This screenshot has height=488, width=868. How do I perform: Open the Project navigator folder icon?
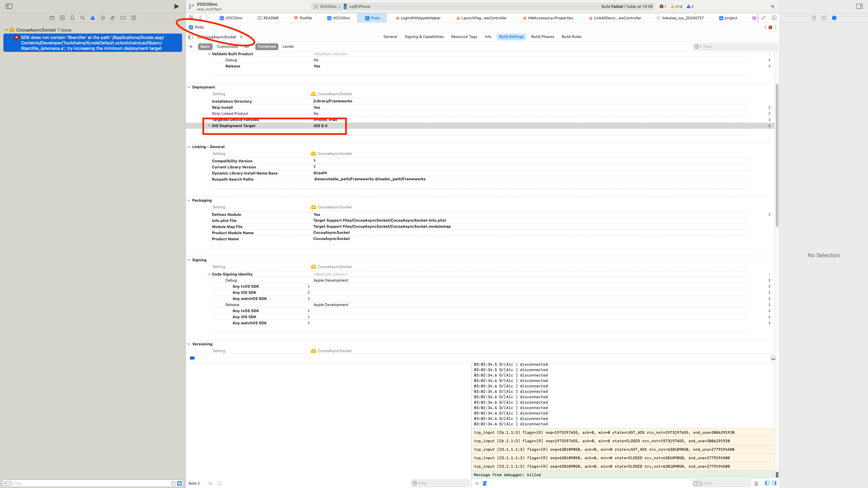coord(52,18)
